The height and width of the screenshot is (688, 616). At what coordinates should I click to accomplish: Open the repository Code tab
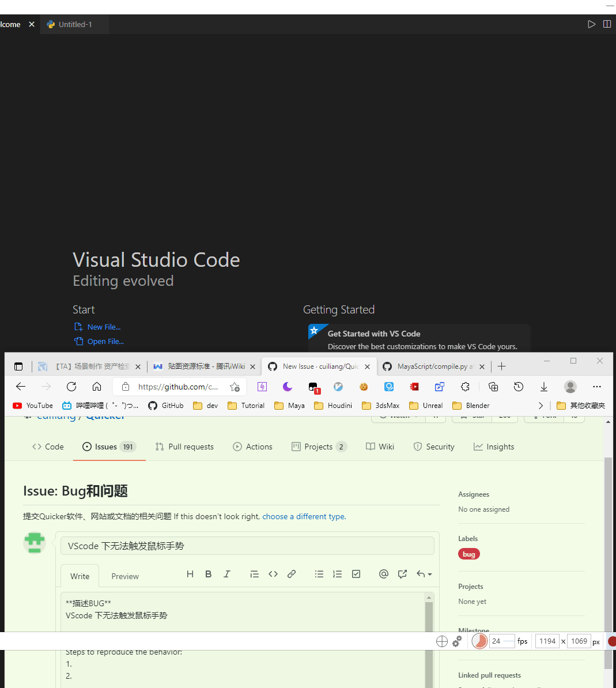(48, 447)
